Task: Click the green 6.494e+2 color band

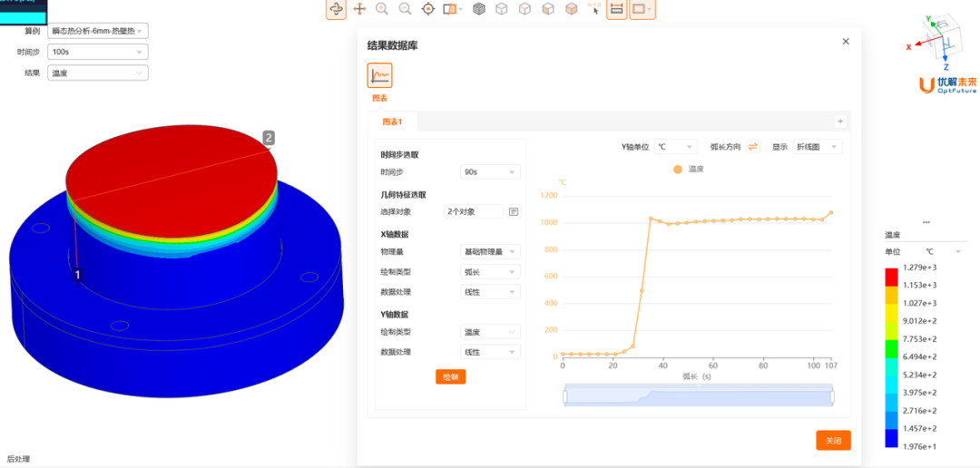Action: [891, 348]
